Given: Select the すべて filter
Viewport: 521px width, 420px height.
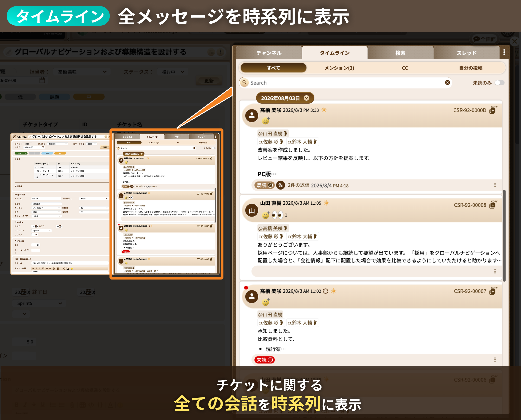Looking at the screenshot, I should (274, 68).
